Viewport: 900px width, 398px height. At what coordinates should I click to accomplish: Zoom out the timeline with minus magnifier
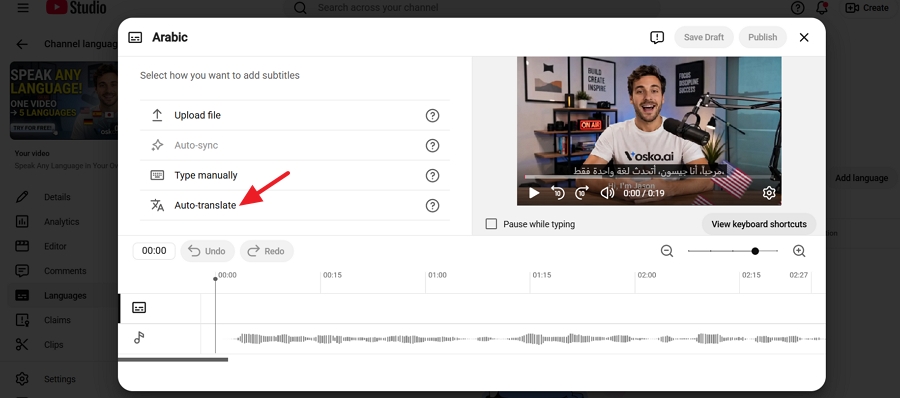pos(666,251)
